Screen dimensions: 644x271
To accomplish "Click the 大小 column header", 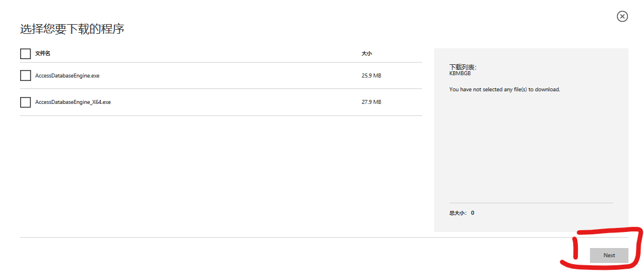I will tap(366, 53).
